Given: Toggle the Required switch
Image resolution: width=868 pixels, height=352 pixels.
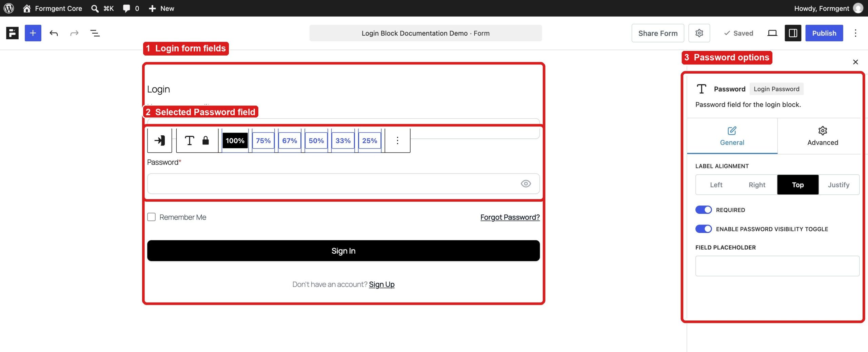Looking at the screenshot, I should (x=704, y=210).
